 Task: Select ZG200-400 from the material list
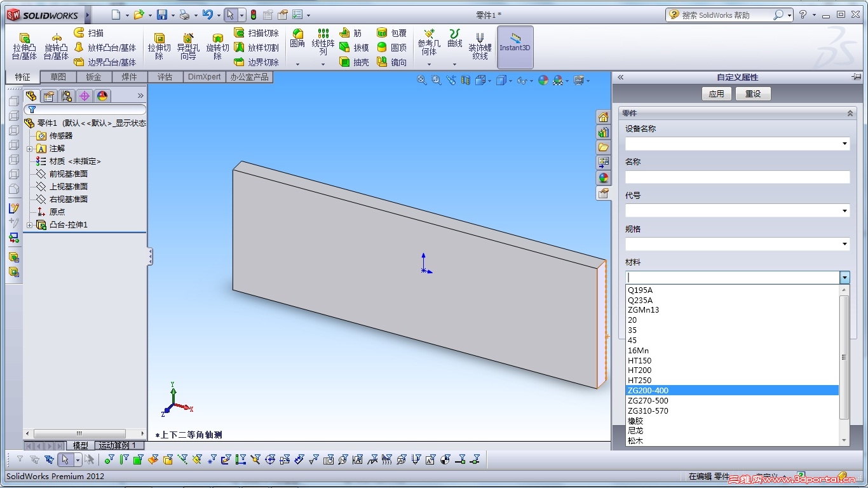732,390
